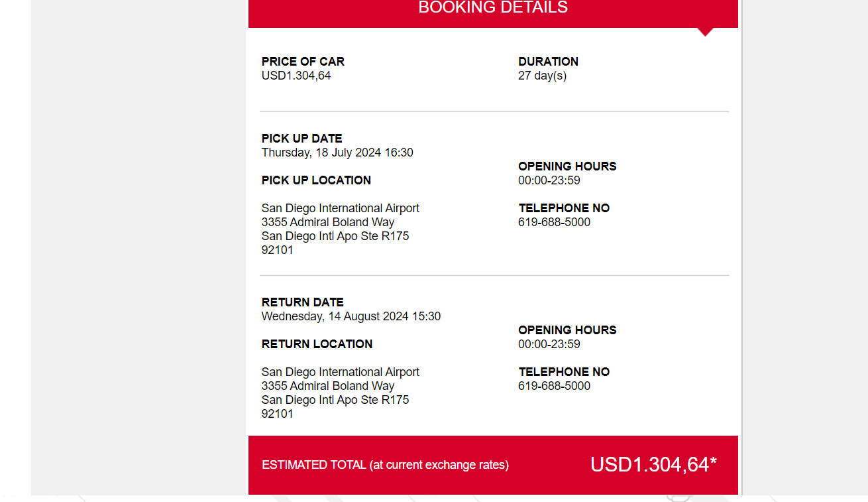This screenshot has width=868, height=502.
Task: Click the Return Location heading
Action: tap(317, 344)
